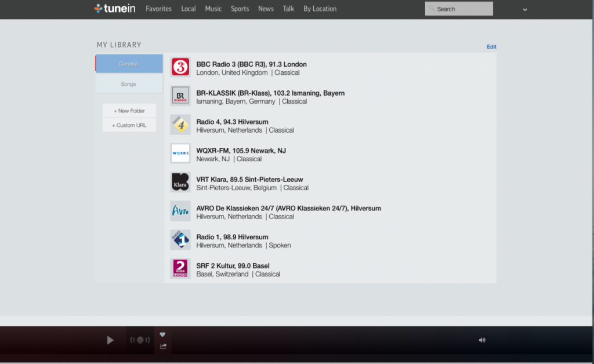Open the By Location menu
594x364 pixels.
[x=320, y=9]
